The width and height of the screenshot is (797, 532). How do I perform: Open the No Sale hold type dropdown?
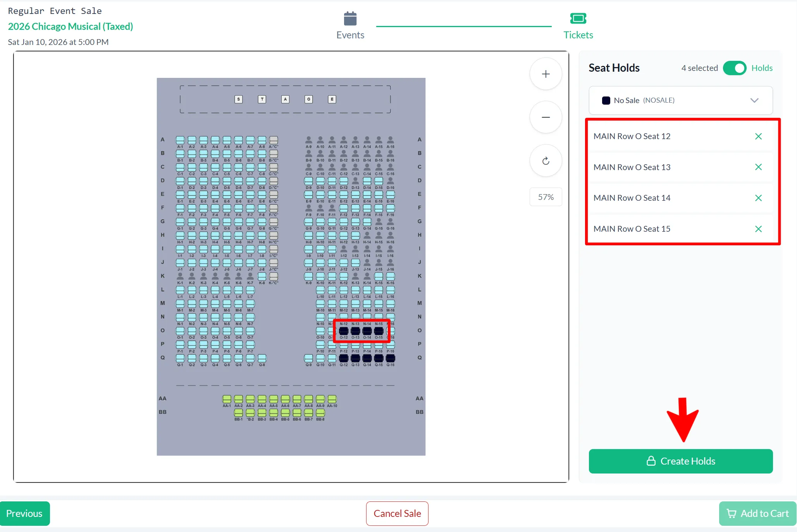681,100
